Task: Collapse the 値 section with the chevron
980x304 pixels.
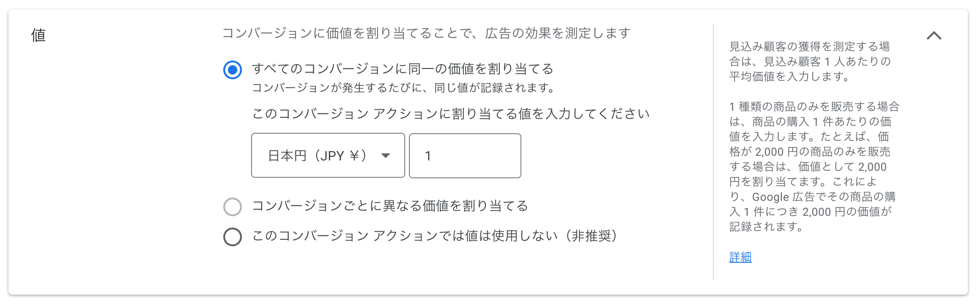Action: click(x=934, y=36)
